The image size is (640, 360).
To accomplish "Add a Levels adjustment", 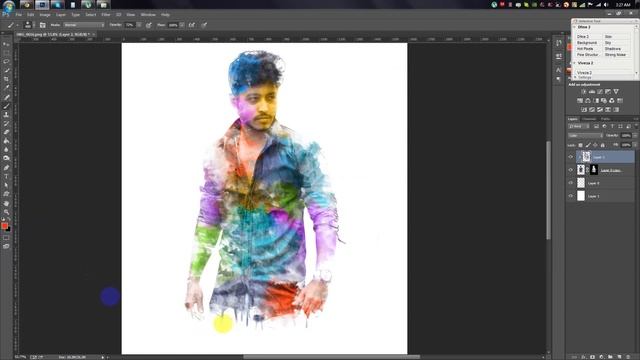I will pyautogui.click(x=592, y=92).
